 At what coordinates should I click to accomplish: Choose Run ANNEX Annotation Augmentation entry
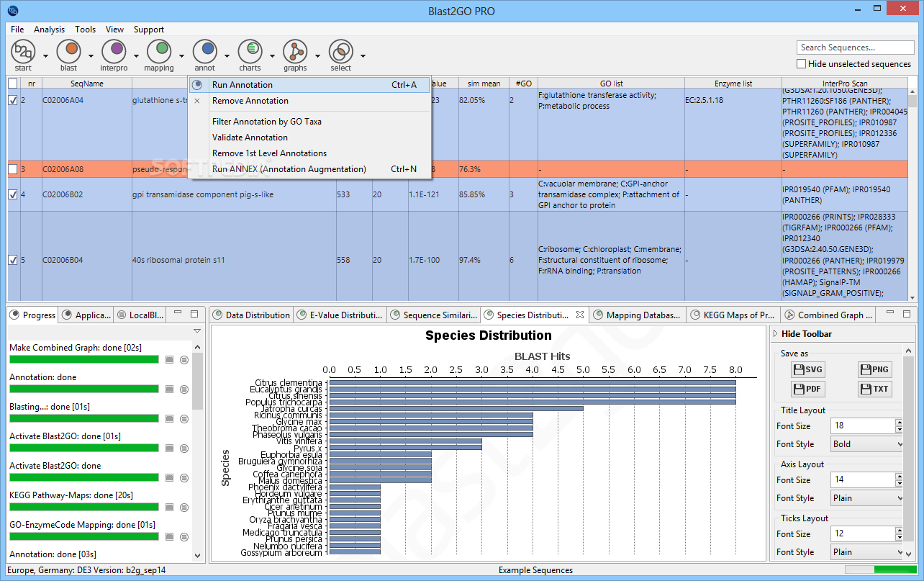click(x=309, y=169)
